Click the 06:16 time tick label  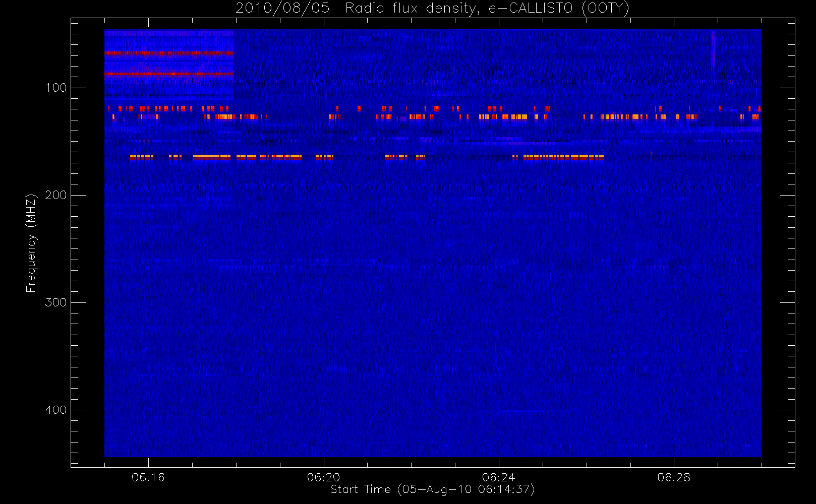coord(148,477)
